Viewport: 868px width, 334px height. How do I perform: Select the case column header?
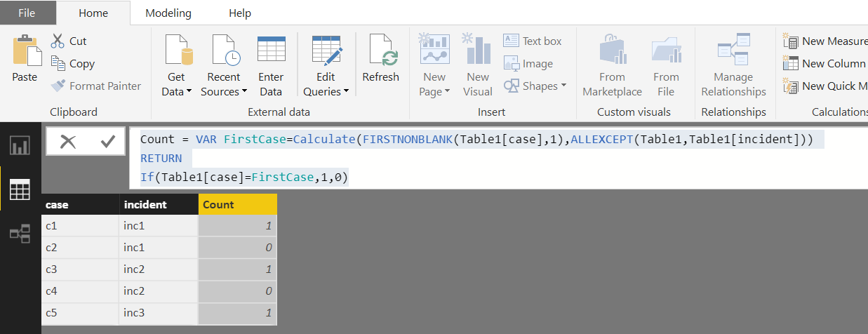(x=80, y=204)
